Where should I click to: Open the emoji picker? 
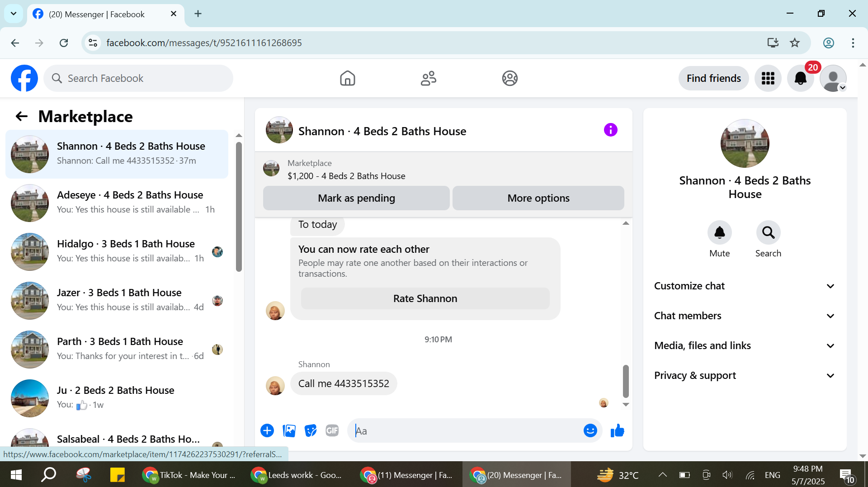(590, 431)
